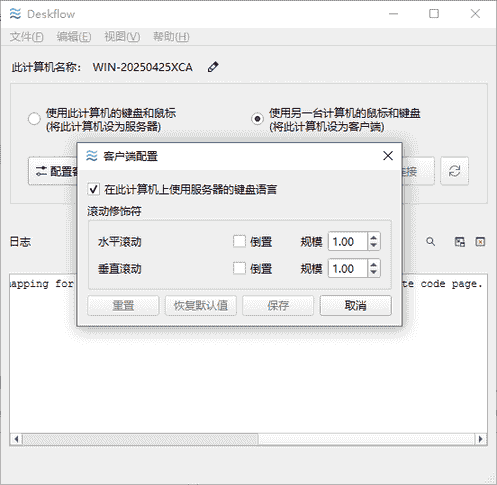This screenshot has height=485, width=497.
Task: Open the 视图(V) menu
Action: point(122,36)
